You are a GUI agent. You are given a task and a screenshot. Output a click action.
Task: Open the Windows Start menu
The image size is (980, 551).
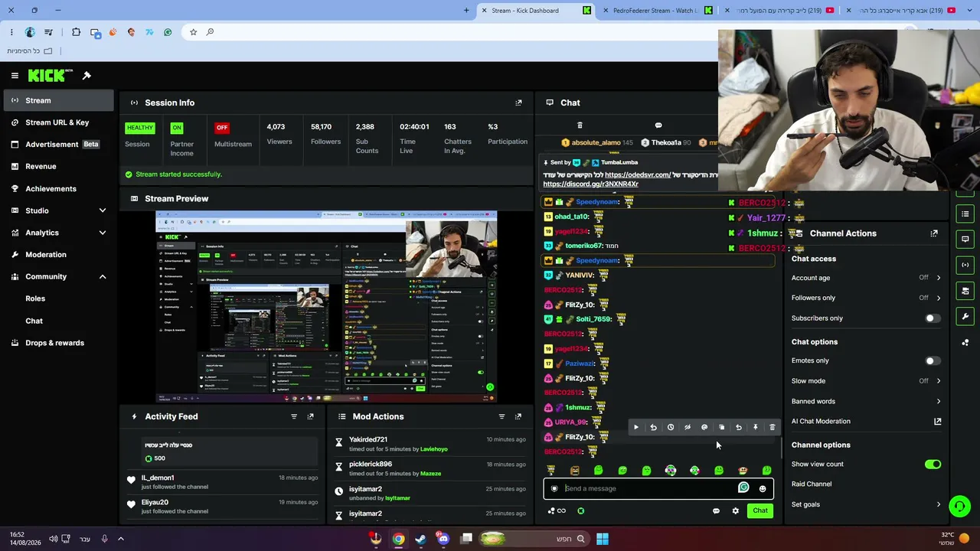pos(603,539)
